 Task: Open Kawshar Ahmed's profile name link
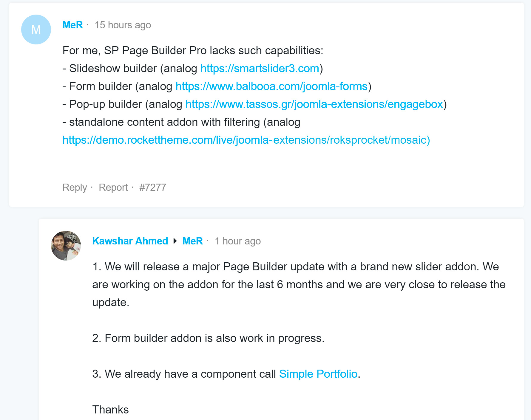click(130, 241)
